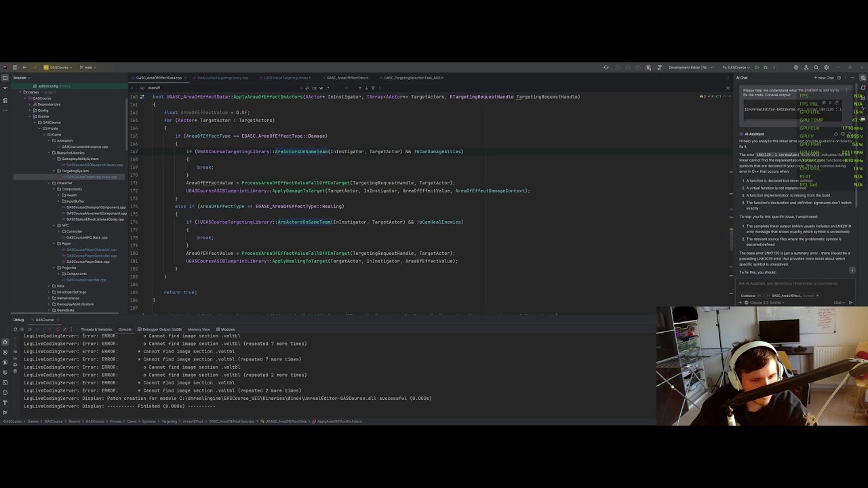This screenshot has height=488, width=868.
Task: Select GASCourseAnimInstance.cpp in tree
Action: pos(84,146)
